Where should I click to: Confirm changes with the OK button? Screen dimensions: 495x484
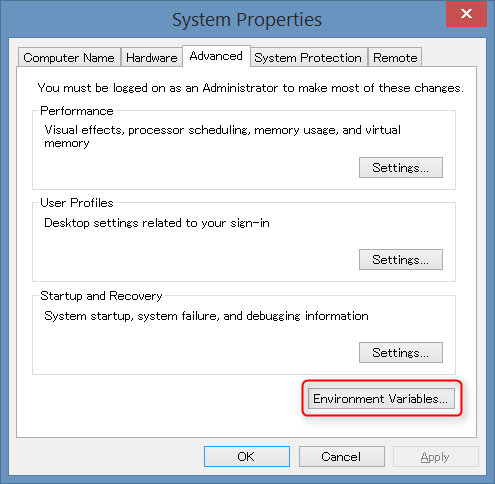(x=247, y=457)
